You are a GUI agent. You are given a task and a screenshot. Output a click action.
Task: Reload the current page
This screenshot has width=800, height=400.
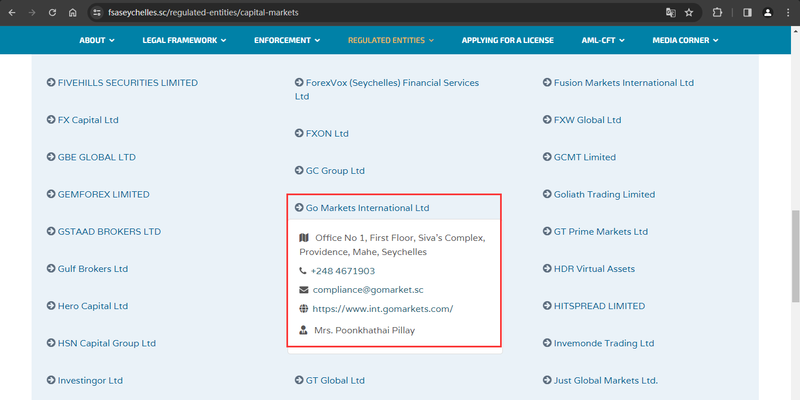pos(52,13)
